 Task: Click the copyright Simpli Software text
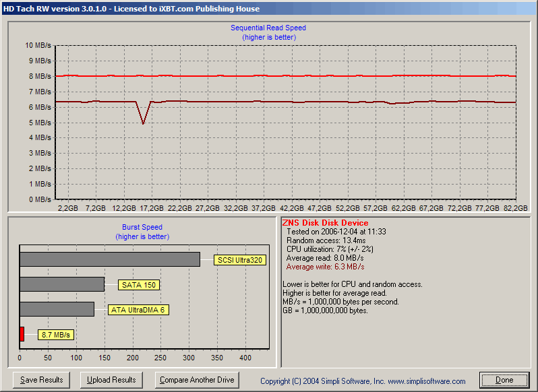[363, 381]
